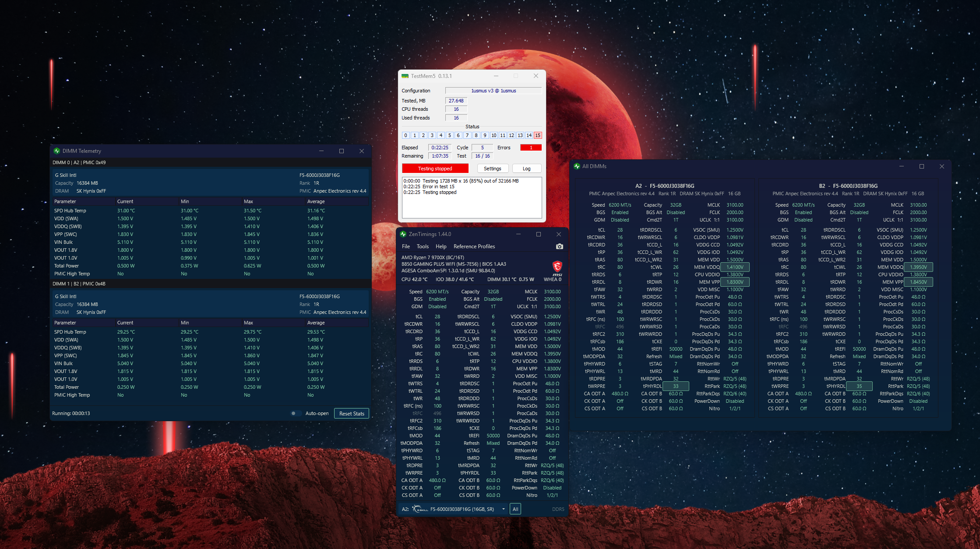Click the All DIMMs window app icon
This screenshot has width=980, height=549.
pyautogui.click(x=577, y=166)
